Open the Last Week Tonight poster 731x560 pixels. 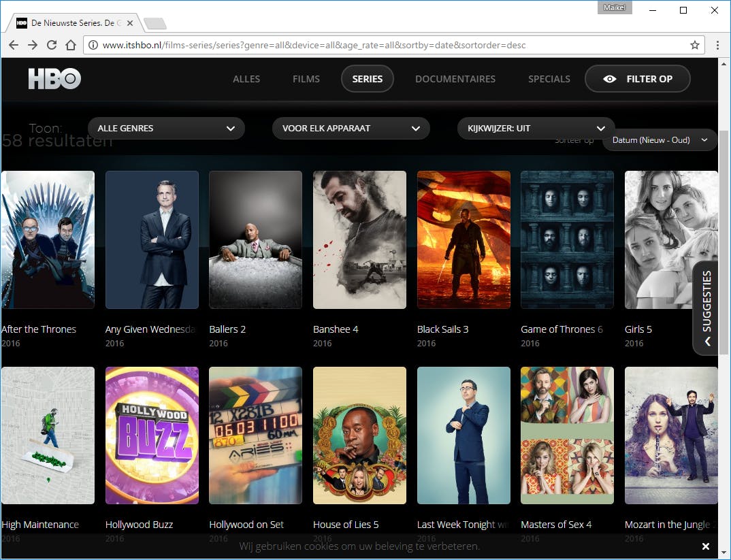[x=464, y=435]
